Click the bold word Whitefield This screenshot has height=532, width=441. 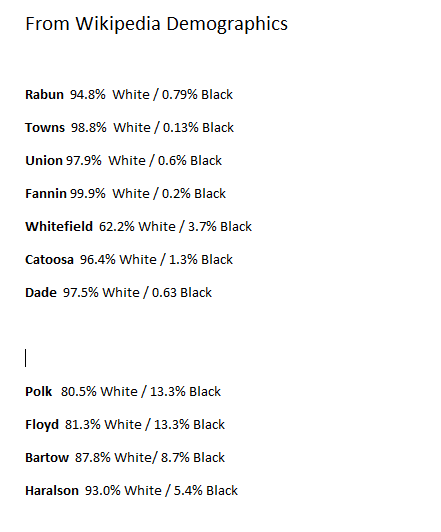(x=59, y=226)
